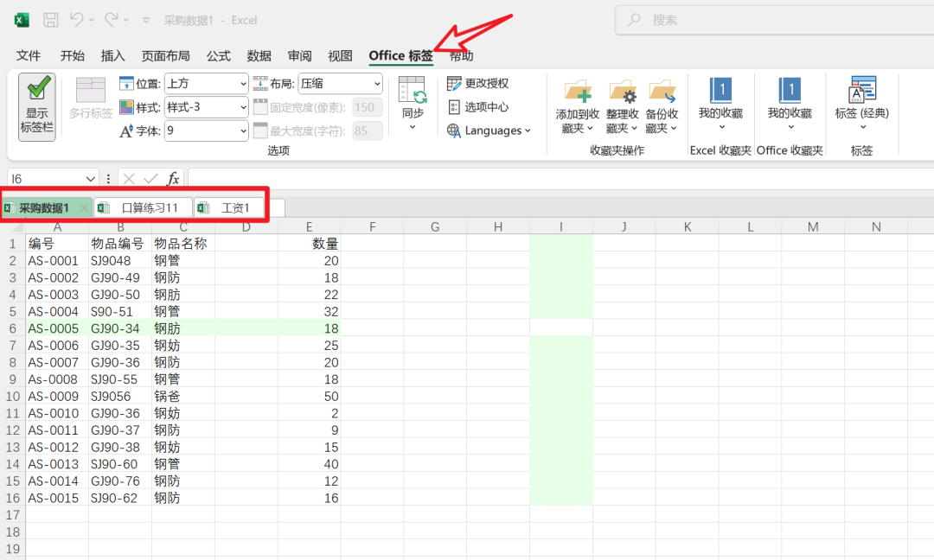Viewport: 934px width, 560px height.
Task: Click the Undo icon
Action: coord(76,20)
